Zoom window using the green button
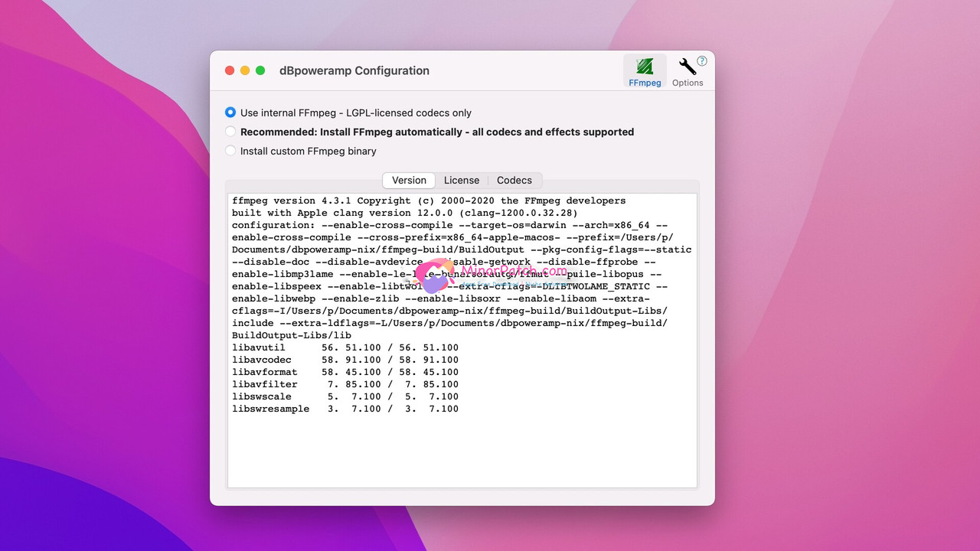The image size is (980, 551). coord(260,70)
